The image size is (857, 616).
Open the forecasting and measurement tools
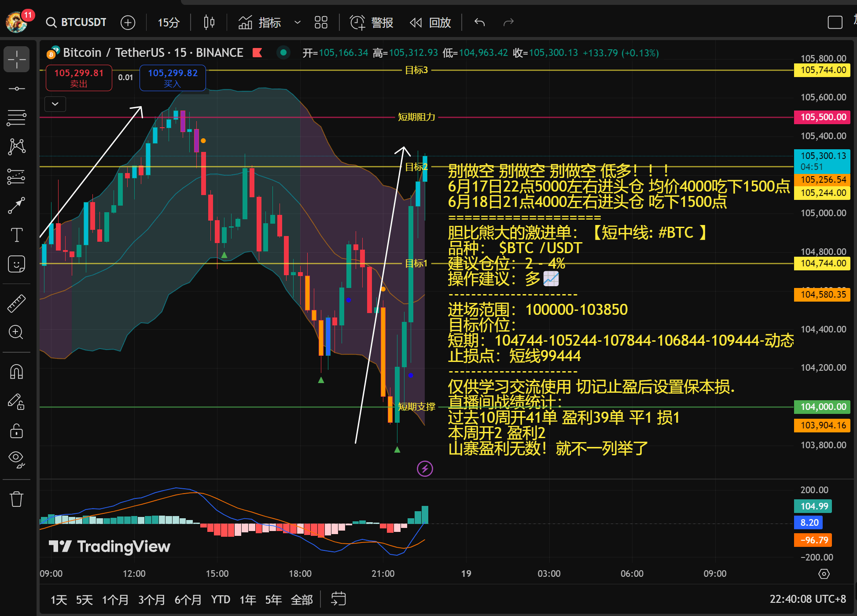click(17, 177)
